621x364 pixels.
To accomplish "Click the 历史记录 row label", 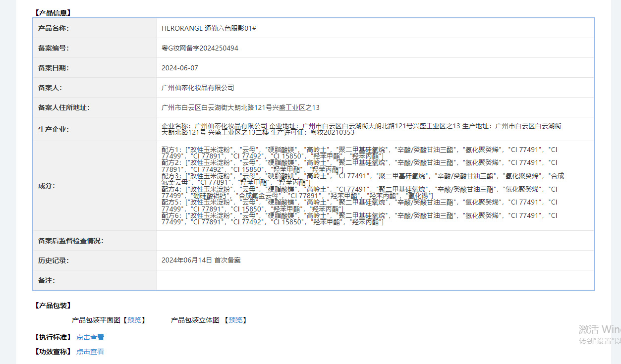I will click(54, 260).
